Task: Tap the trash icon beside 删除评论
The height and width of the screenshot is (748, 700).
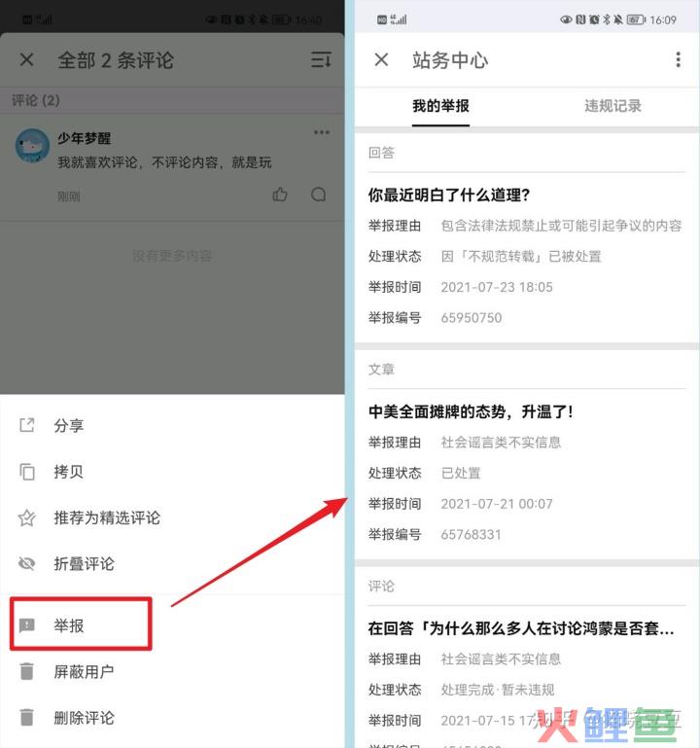Action: [x=27, y=717]
